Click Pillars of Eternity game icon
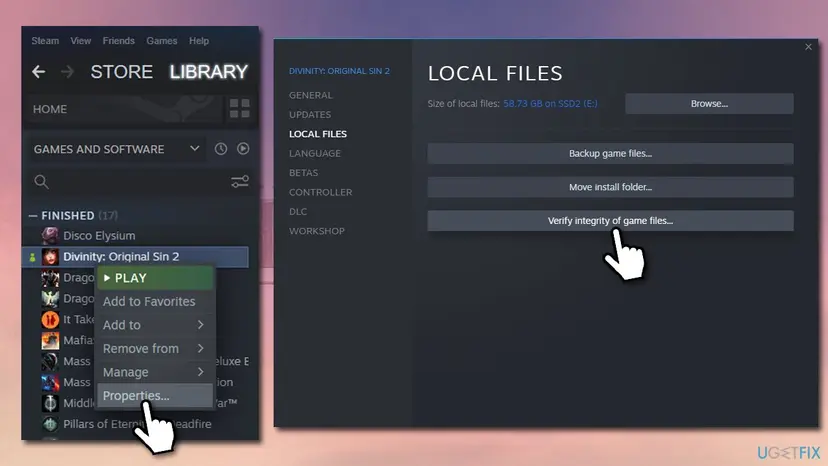This screenshot has width=828, height=466. [x=50, y=424]
